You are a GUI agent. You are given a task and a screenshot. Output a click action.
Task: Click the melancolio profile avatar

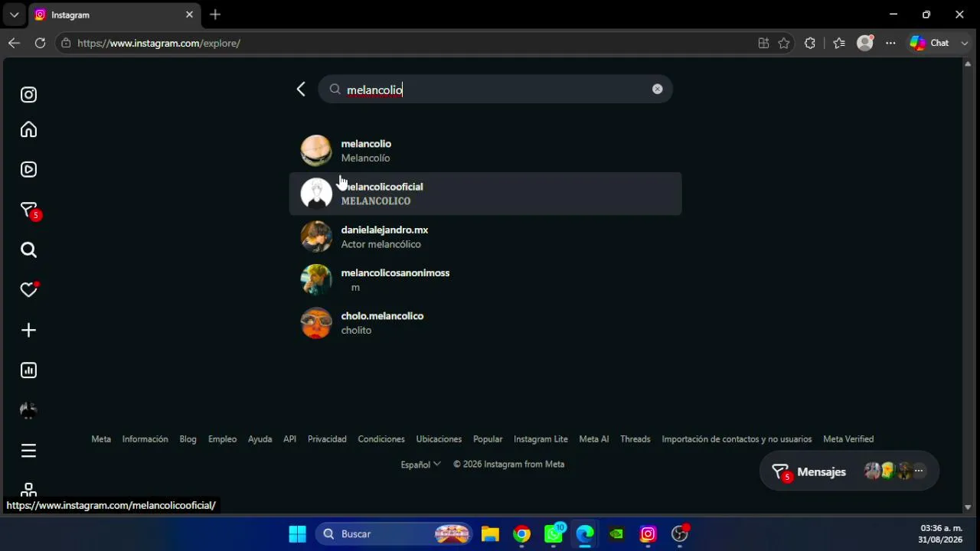click(316, 151)
